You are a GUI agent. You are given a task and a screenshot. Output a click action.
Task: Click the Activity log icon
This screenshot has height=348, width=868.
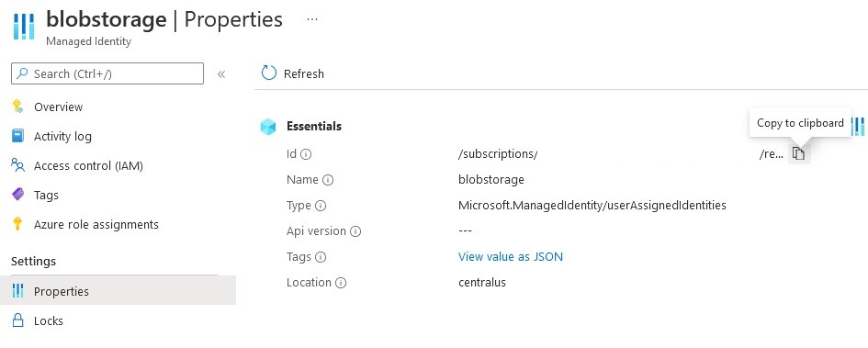[x=17, y=136]
